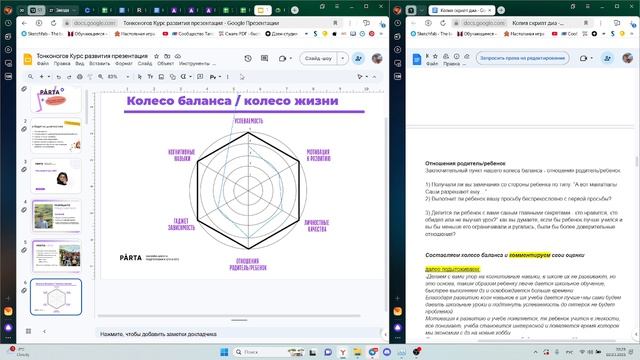The height and width of the screenshot is (360, 640).
Task: Open zoom percentage dropdown at 83%
Action: (128, 76)
